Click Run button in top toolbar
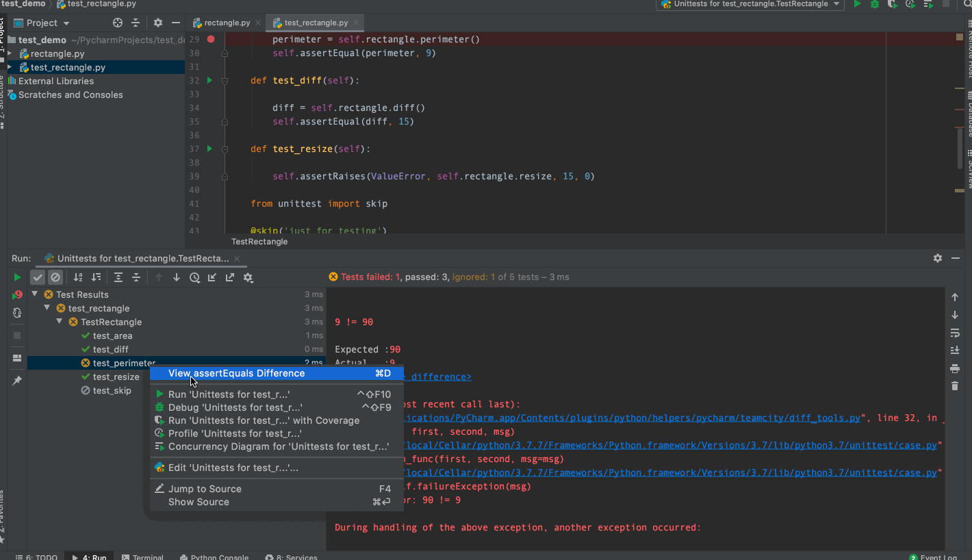This screenshot has height=560, width=972. [x=857, y=4]
